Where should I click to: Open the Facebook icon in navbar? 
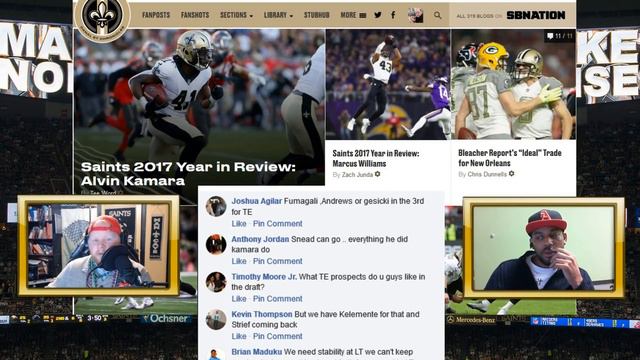tap(393, 15)
